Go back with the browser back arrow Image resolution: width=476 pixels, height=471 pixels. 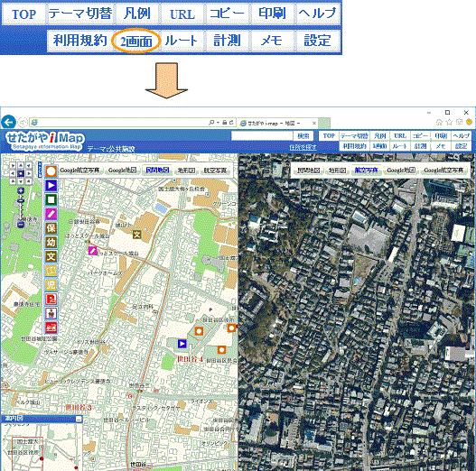[x=8, y=123]
